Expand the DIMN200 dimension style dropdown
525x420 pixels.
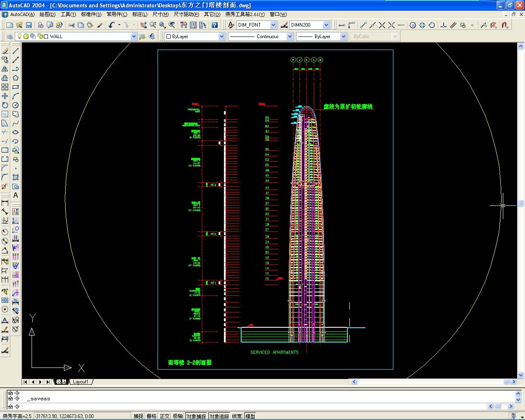click(x=326, y=25)
